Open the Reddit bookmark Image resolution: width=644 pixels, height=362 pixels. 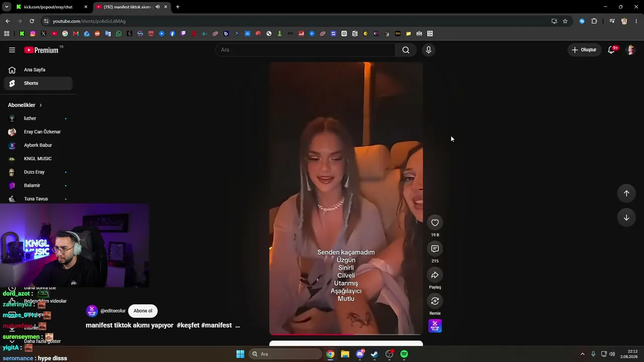coord(97,34)
